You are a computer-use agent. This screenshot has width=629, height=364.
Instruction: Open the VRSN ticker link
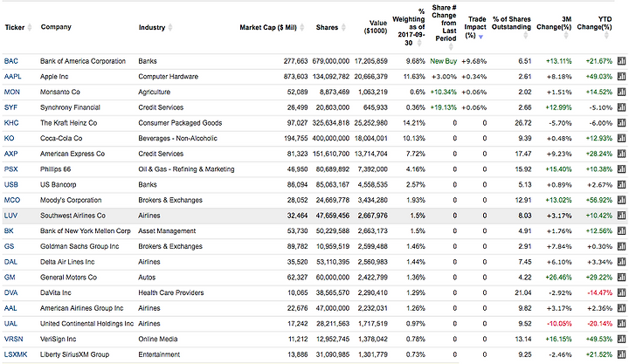click(13, 339)
